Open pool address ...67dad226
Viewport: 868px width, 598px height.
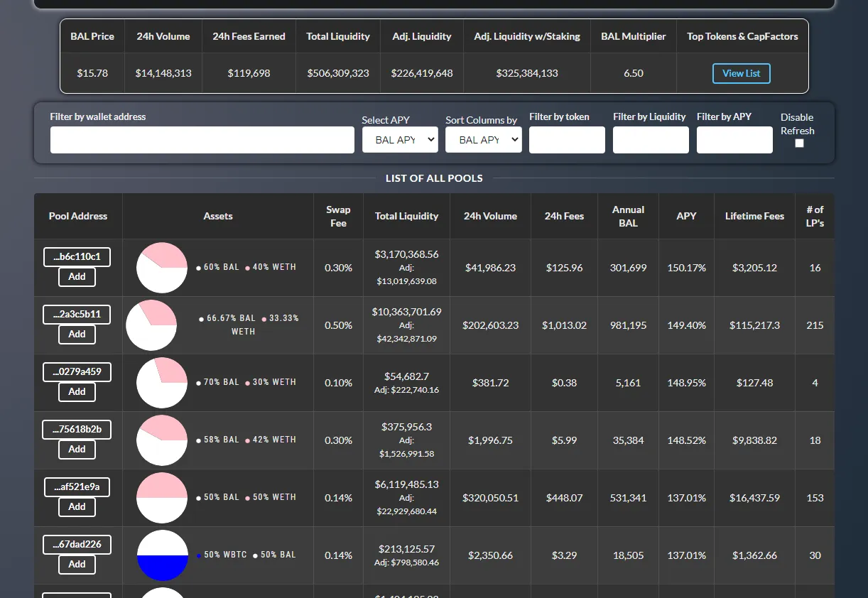[x=77, y=545]
